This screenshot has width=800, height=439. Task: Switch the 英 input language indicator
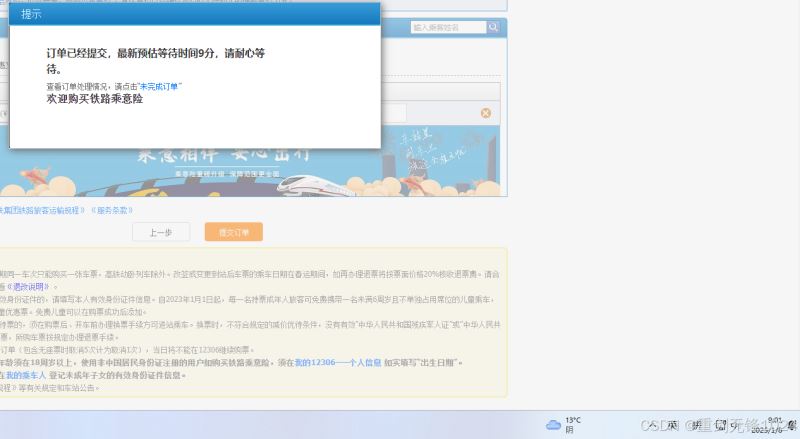tap(672, 425)
